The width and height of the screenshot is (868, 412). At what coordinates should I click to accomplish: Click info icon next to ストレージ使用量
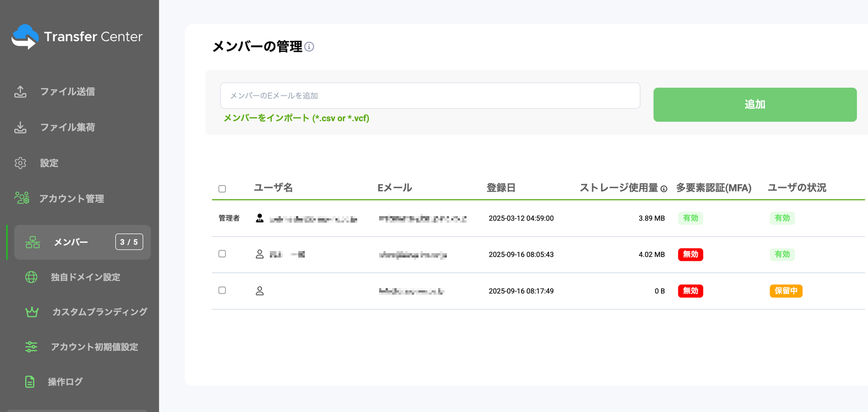point(664,189)
